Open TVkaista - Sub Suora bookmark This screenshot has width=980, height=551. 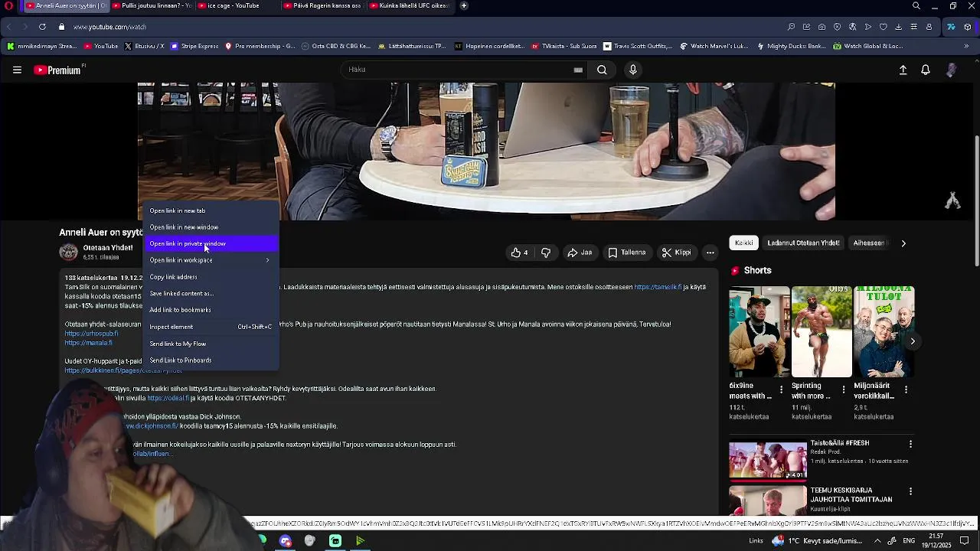coord(564,46)
